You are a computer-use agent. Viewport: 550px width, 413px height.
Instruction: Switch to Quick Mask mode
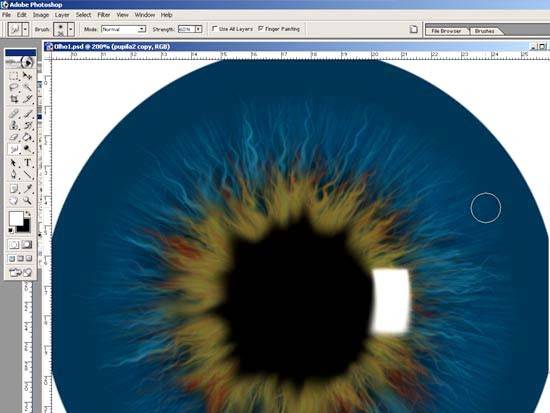pos(27,245)
